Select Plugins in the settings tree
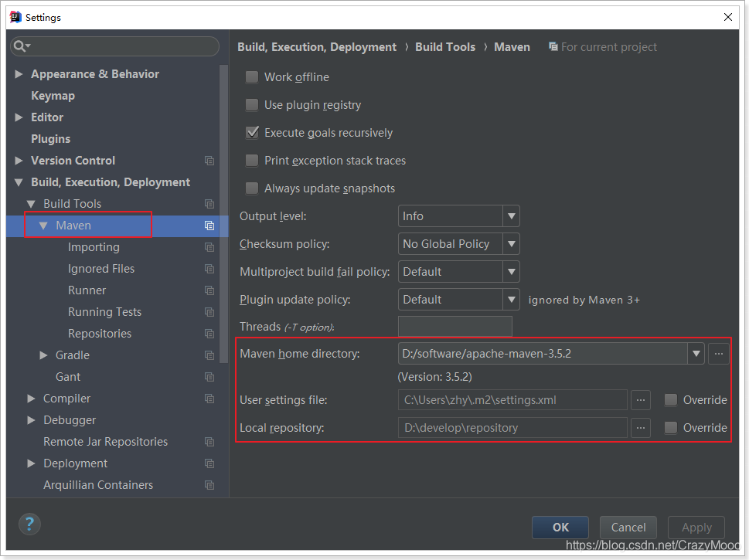 (51, 139)
